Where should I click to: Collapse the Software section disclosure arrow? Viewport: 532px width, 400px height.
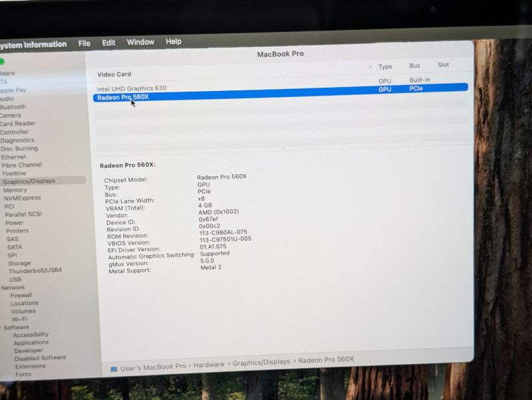pos(1,328)
